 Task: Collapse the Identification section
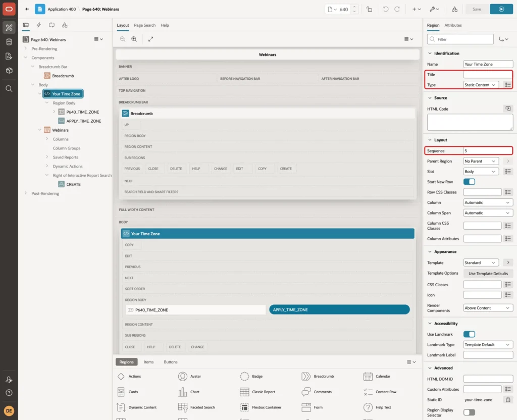[x=430, y=53]
